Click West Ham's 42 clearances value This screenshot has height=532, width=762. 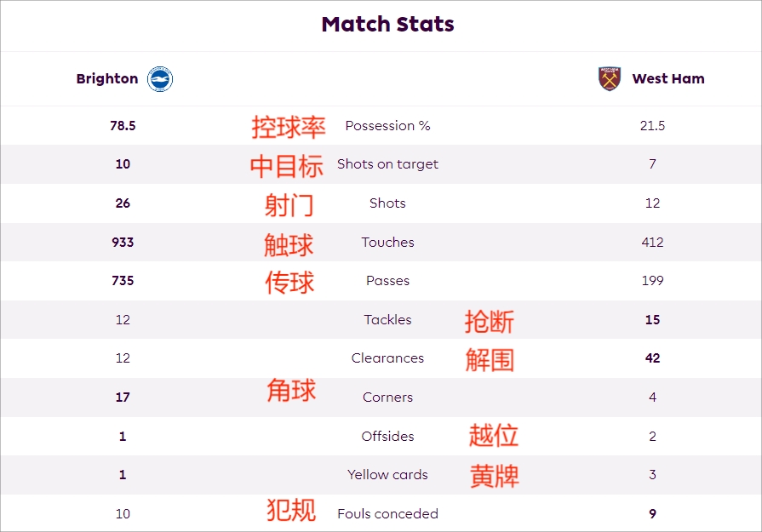pos(652,358)
